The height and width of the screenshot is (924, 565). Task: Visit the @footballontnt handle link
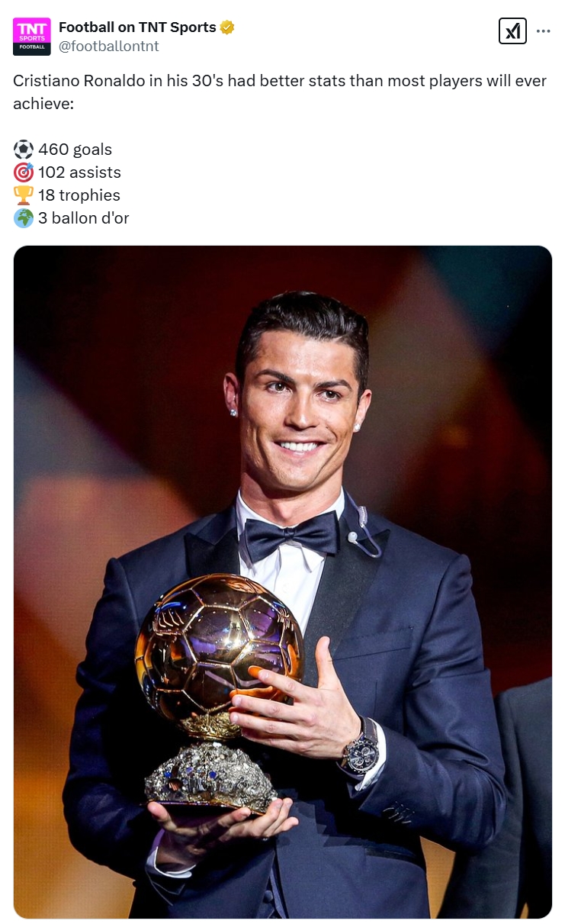pos(109,46)
